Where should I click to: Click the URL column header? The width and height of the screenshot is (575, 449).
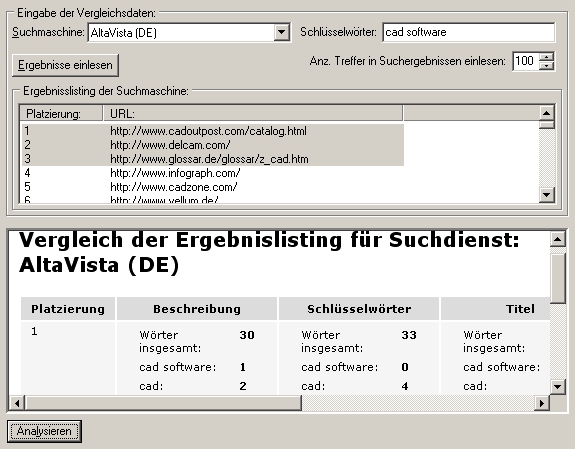[253, 114]
